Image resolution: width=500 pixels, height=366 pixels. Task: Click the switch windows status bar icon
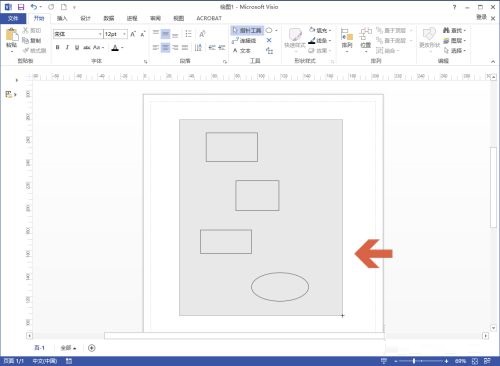point(487,361)
